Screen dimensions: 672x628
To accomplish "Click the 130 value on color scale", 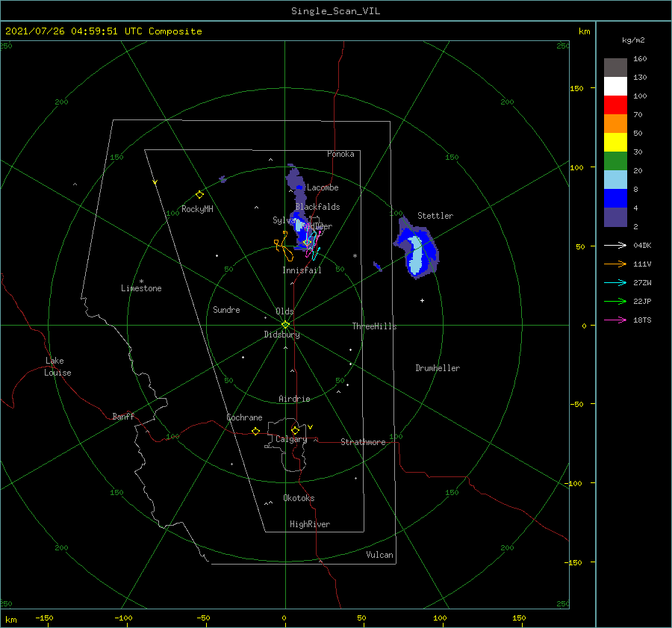I will 640,78.
